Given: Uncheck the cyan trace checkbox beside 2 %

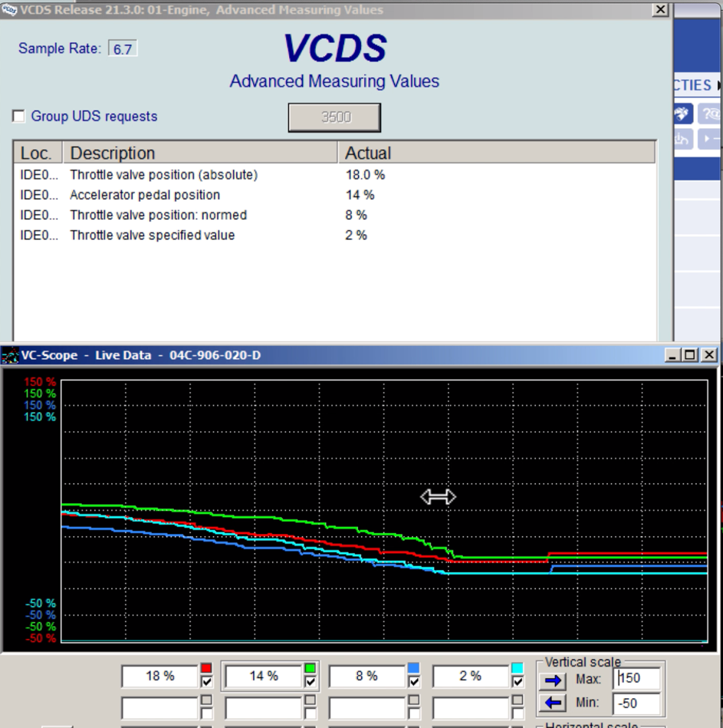Looking at the screenshot, I should [x=518, y=681].
